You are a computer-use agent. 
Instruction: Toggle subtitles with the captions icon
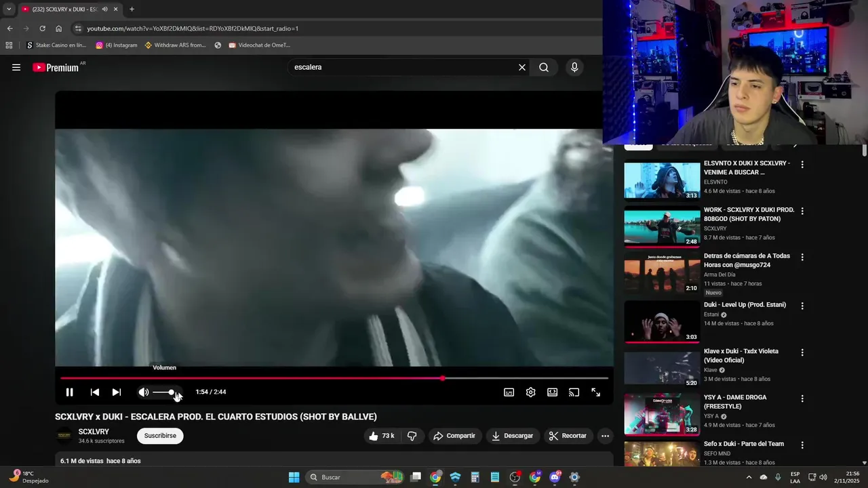(x=509, y=392)
